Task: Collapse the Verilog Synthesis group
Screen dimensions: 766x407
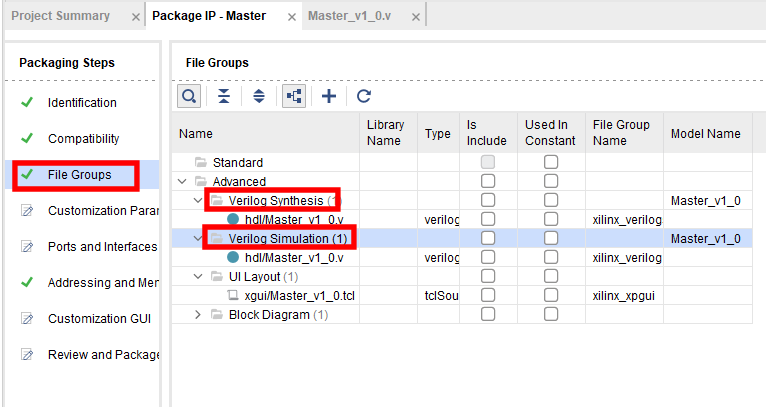Action: click(198, 200)
